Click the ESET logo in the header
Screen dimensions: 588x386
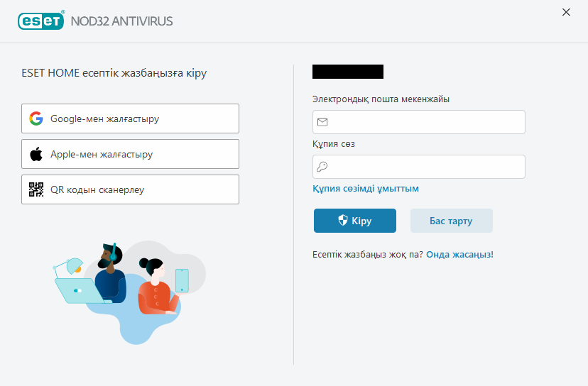pyautogui.click(x=41, y=21)
